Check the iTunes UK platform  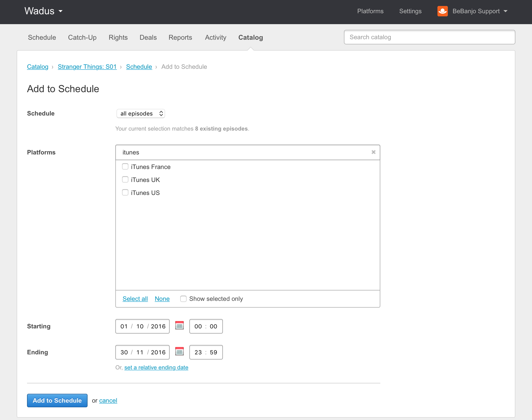tap(125, 180)
